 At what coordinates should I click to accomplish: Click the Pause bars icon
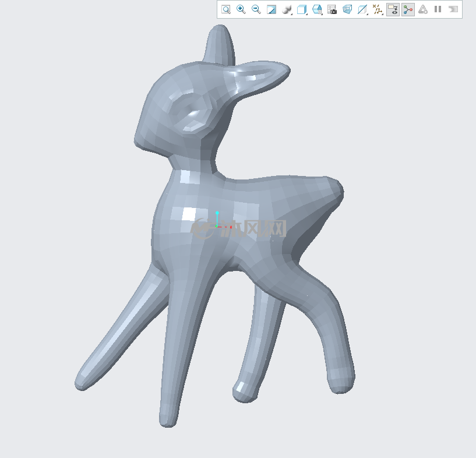[438, 9]
